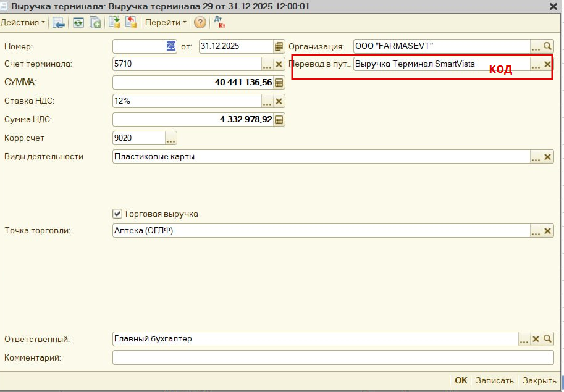Click the create-by-copy toolbar icon

tap(95, 23)
